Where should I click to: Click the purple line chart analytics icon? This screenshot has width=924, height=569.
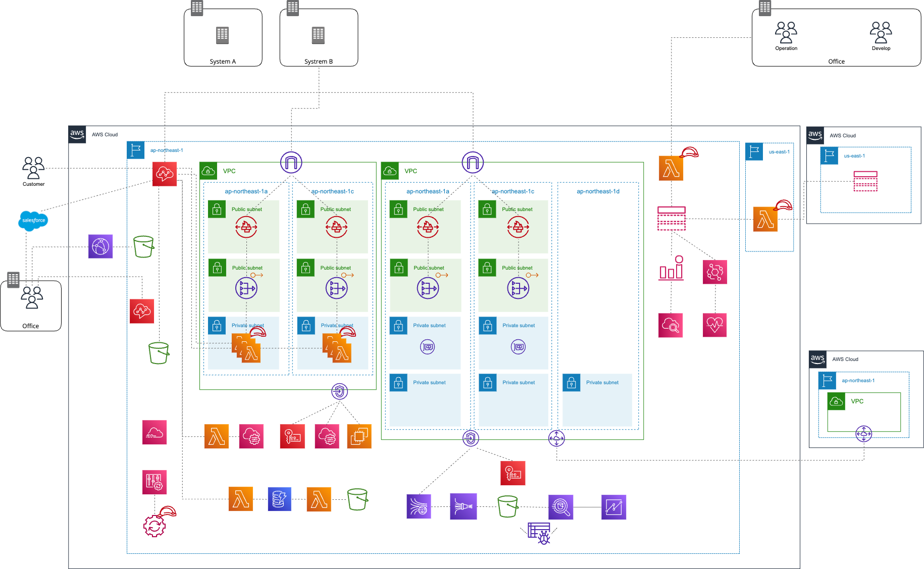(x=613, y=507)
